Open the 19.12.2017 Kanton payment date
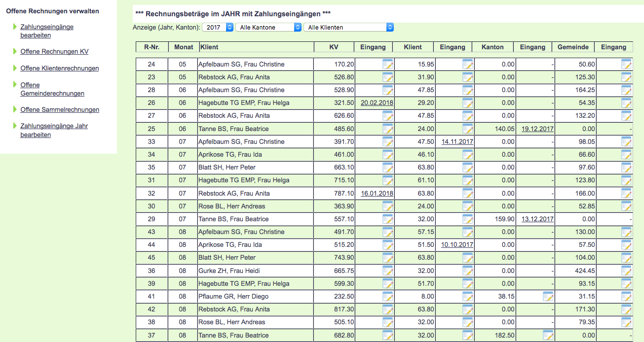644x342 pixels. [x=537, y=129]
